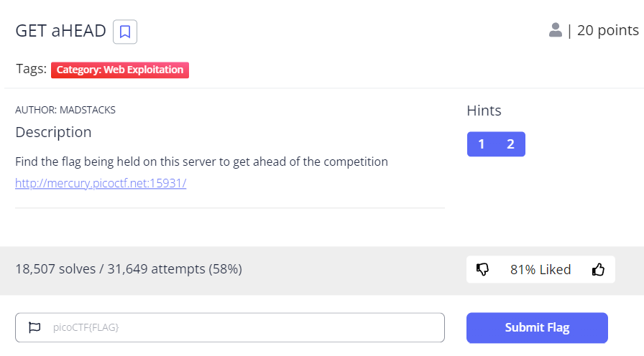Click the thumbs down dislike icon

482,269
